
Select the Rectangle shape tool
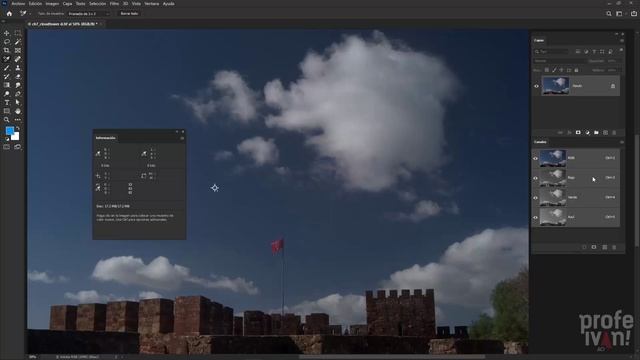point(7,111)
